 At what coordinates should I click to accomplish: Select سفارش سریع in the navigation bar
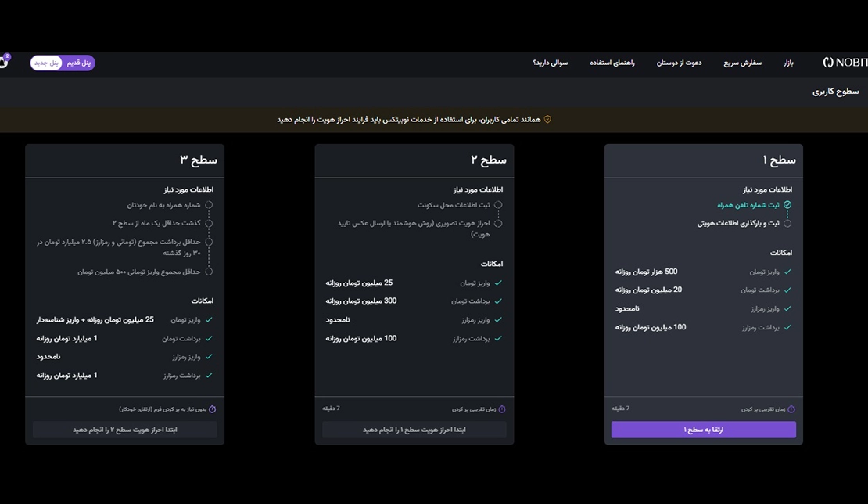click(x=741, y=62)
